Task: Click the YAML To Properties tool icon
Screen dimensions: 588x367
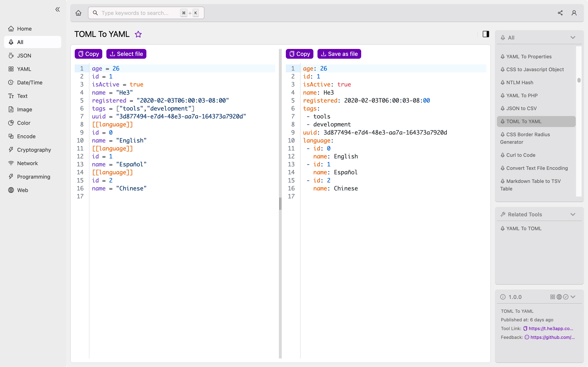Action: pyautogui.click(x=503, y=56)
